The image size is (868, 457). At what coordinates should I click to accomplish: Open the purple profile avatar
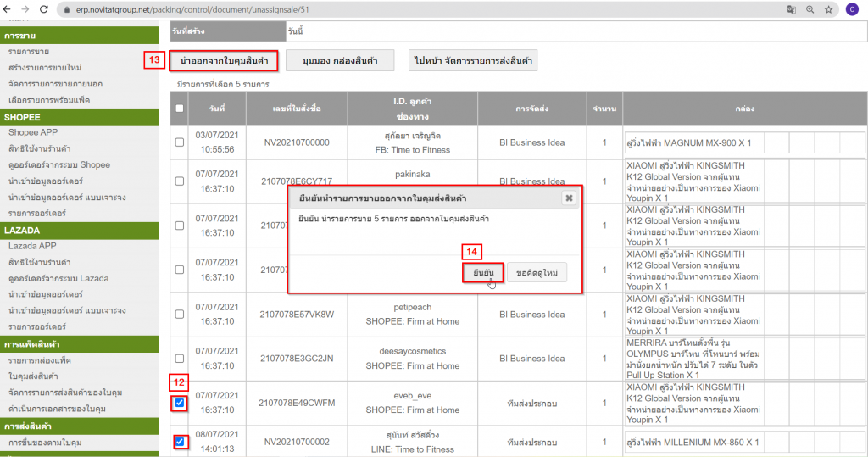(x=851, y=9)
